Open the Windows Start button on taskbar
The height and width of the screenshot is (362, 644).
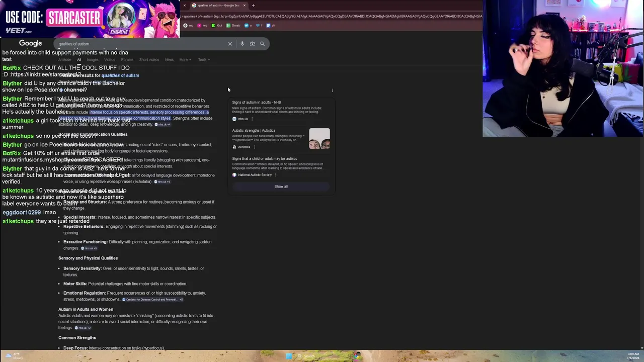point(288,356)
